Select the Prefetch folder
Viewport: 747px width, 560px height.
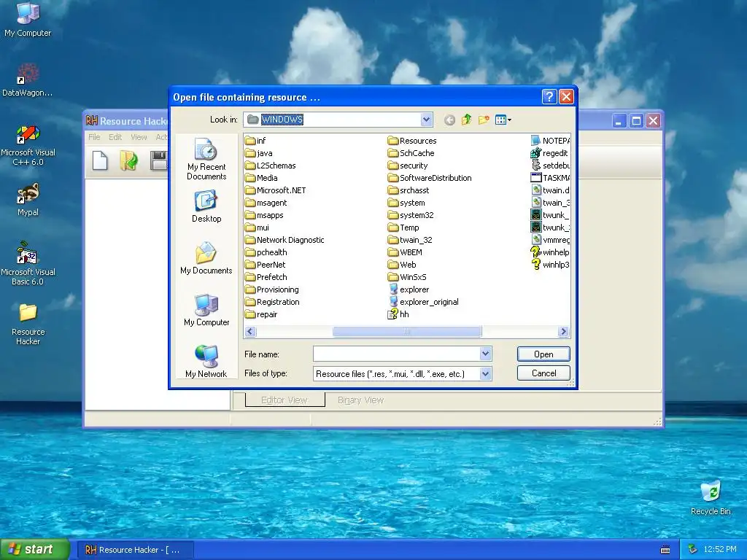pos(266,276)
